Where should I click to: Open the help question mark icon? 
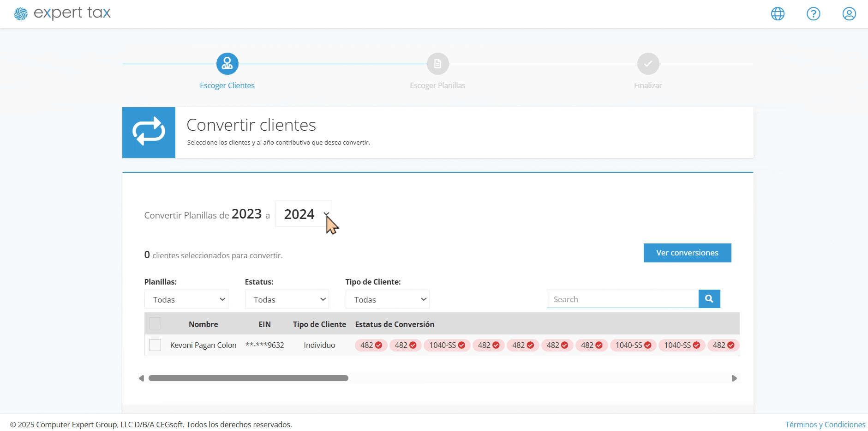[813, 14]
